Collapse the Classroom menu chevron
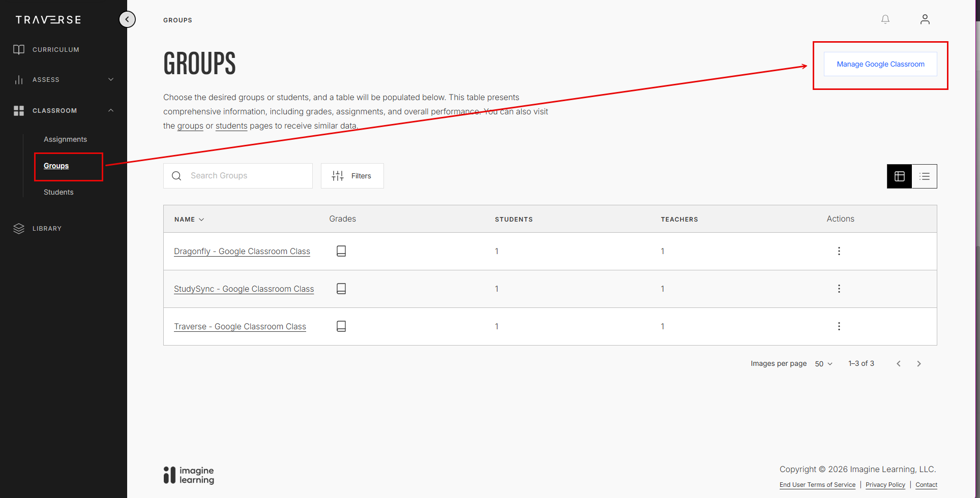Image resolution: width=980 pixels, height=498 pixels. coord(111,110)
